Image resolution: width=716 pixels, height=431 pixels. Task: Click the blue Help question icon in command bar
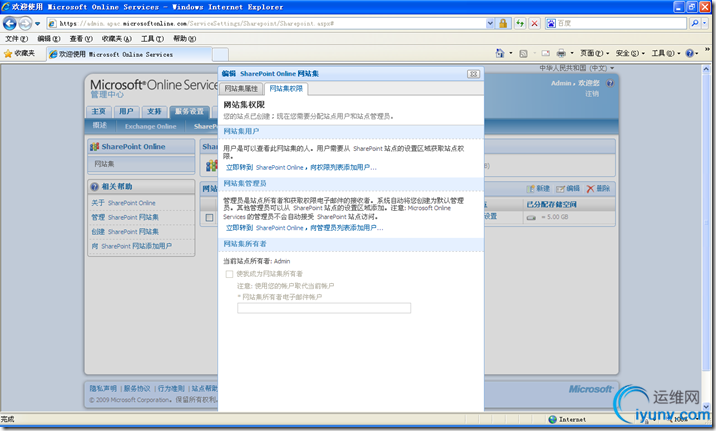pos(690,53)
